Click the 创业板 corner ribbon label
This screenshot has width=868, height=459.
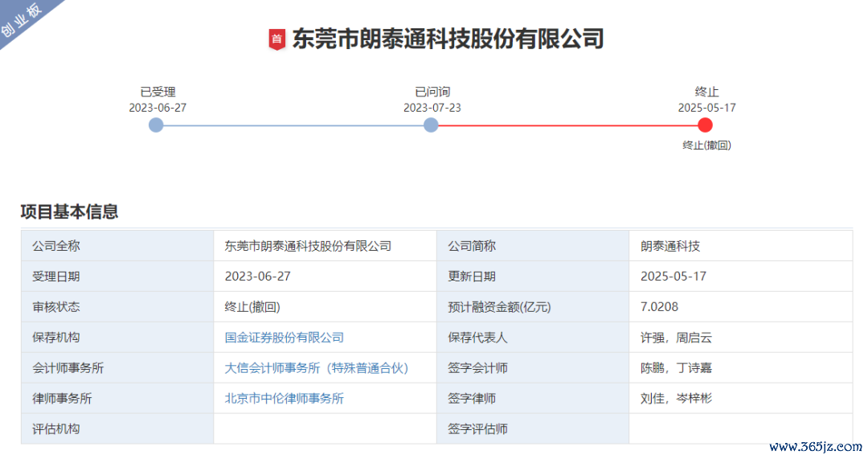tap(21, 19)
